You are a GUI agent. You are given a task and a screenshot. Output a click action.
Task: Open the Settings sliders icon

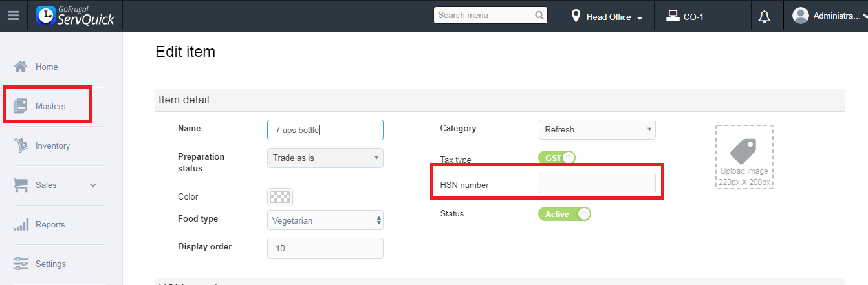coord(21,264)
